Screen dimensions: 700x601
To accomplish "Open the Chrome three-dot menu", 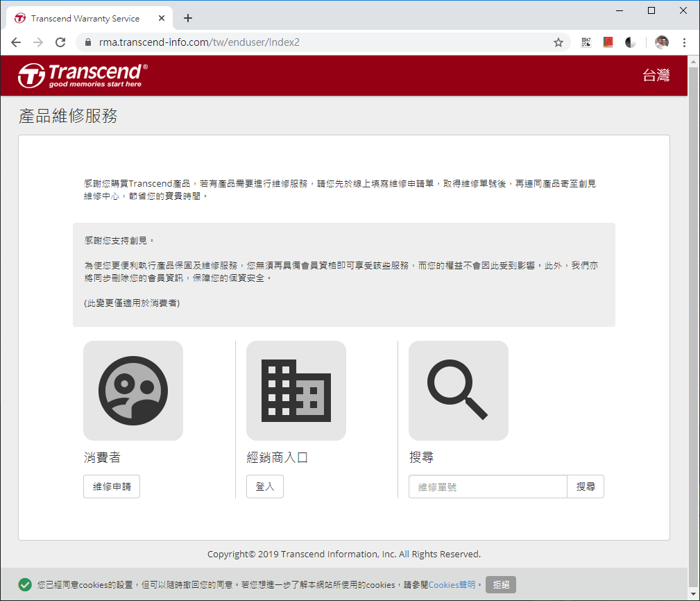I will pos(685,42).
